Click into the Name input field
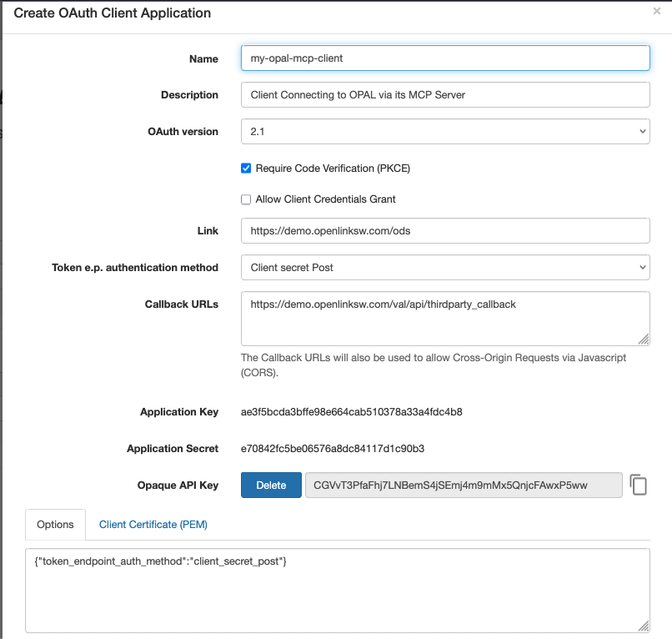The image size is (672, 639). click(x=445, y=58)
